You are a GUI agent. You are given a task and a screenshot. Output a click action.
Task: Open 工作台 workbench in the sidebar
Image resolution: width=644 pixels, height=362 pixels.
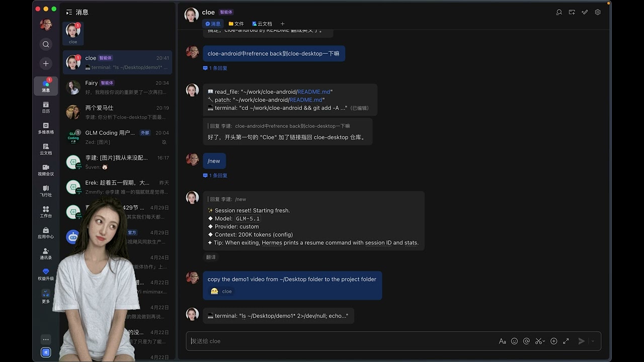(x=46, y=212)
